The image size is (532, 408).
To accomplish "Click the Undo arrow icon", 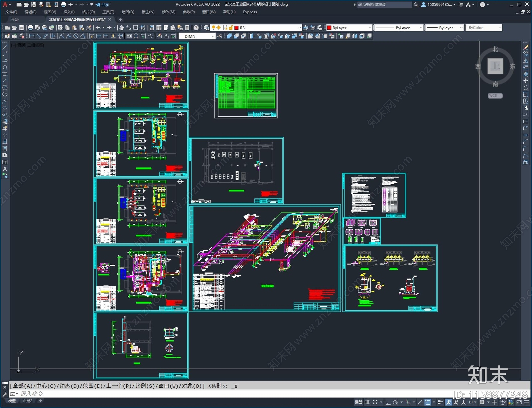I will [x=98, y=28].
